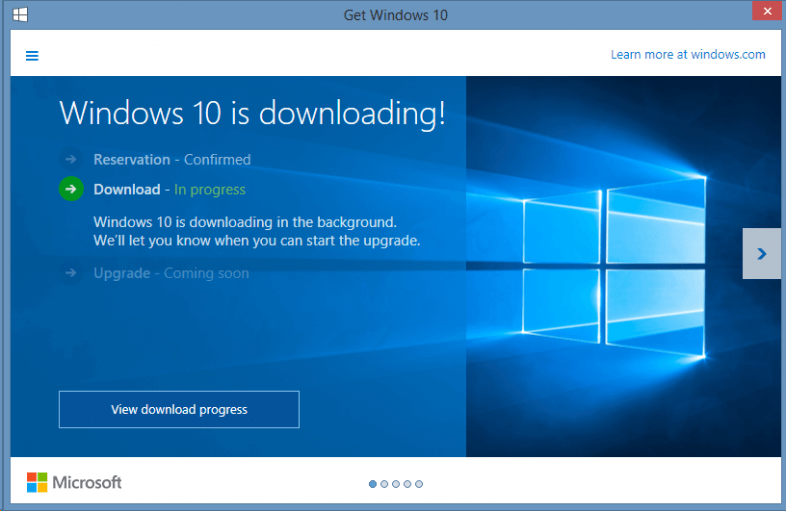This screenshot has height=511, width=786.
Task: Select the first page indicator dot
Action: click(x=372, y=484)
